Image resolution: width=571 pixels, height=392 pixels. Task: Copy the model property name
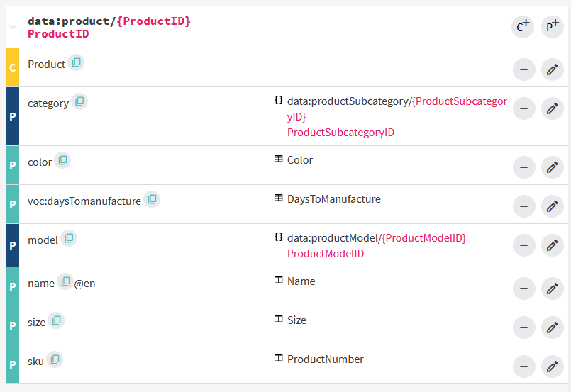coord(69,238)
